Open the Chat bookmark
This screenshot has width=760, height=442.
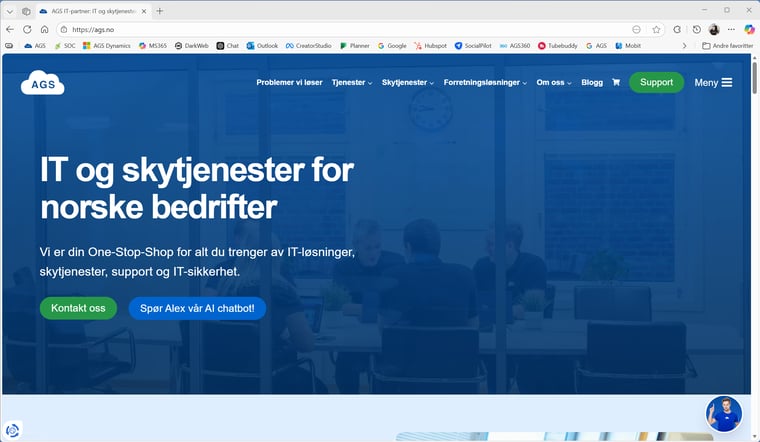click(228, 46)
